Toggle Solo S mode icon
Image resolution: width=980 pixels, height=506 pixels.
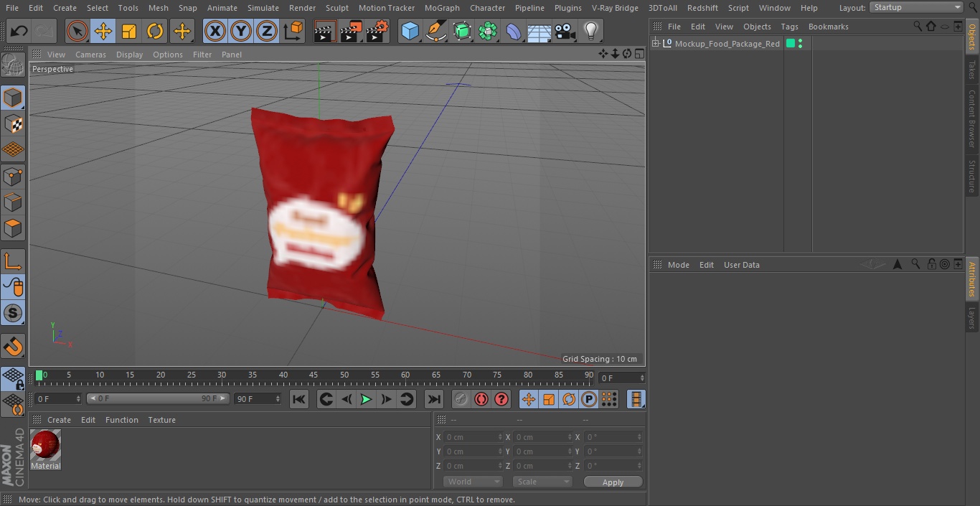[x=13, y=313]
